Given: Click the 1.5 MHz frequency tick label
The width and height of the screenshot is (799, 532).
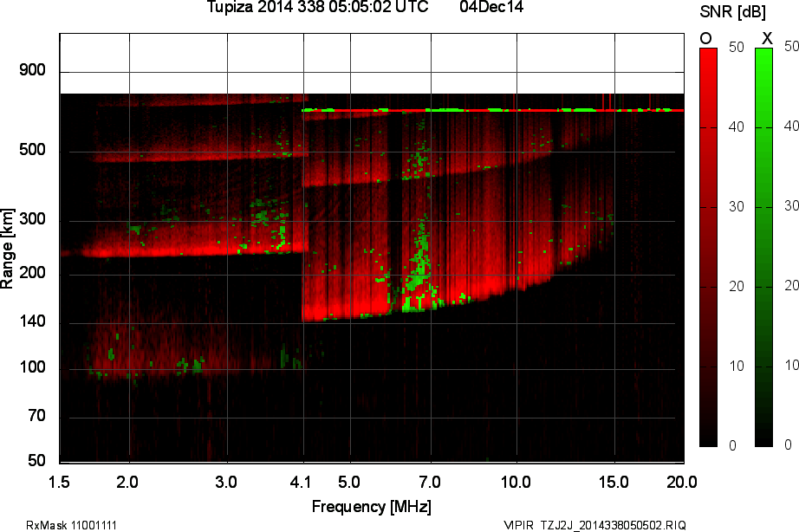Looking at the screenshot, I should pos(60,480).
